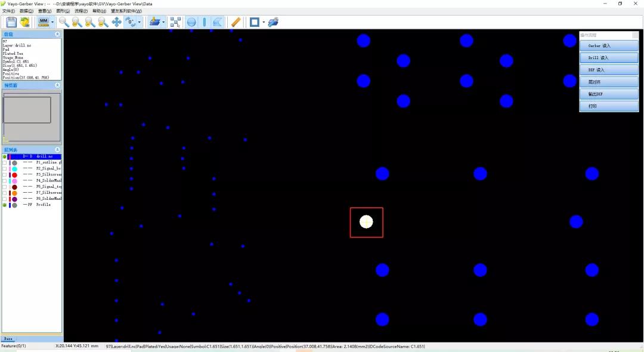Click the zoom out minus magnifier

103,21
